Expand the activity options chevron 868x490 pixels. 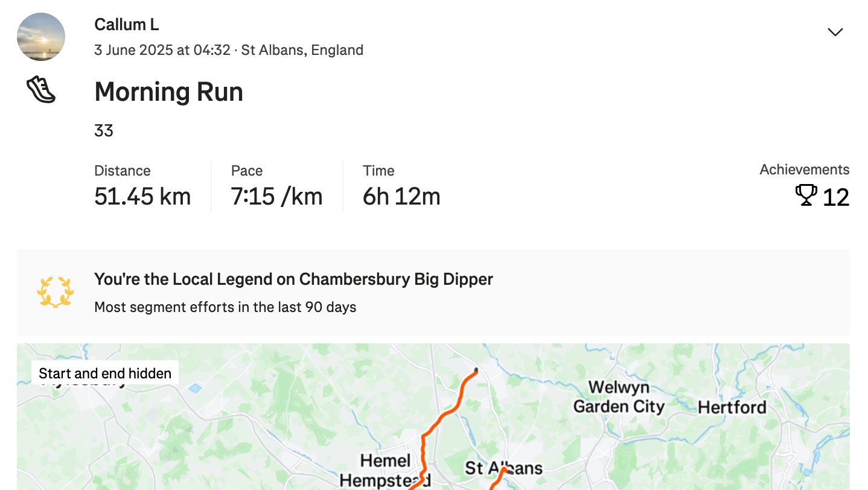click(x=835, y=32)
